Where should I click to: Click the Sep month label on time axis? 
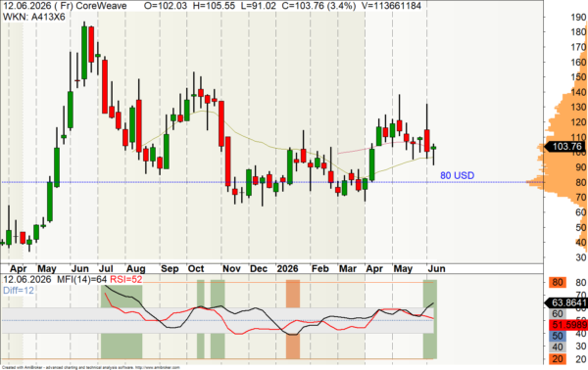tap(170, 269)
